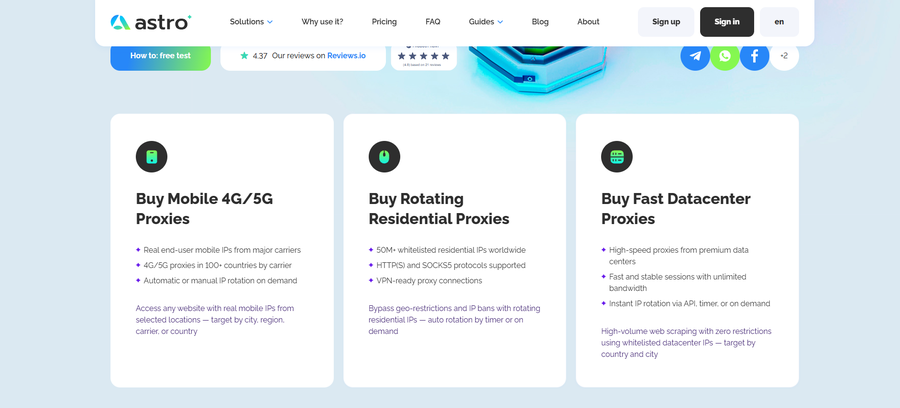Open 'Buy Mobile 4G/5G Proxies' heading
Viewport: 900px width, 408px height.
click(x=204, y=209)
